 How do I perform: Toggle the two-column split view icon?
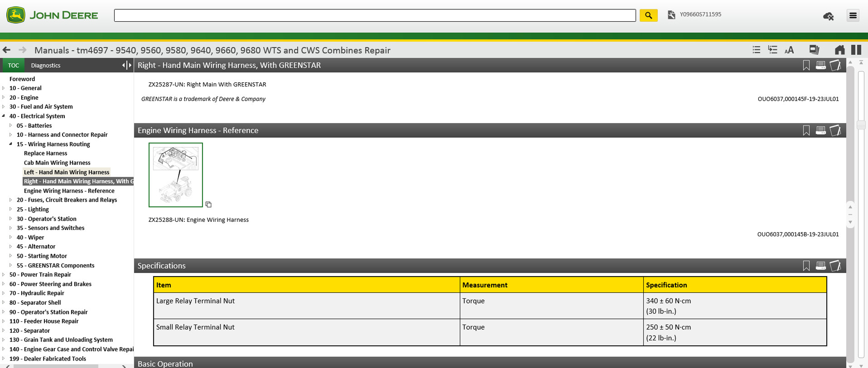(x=856, y=50)
